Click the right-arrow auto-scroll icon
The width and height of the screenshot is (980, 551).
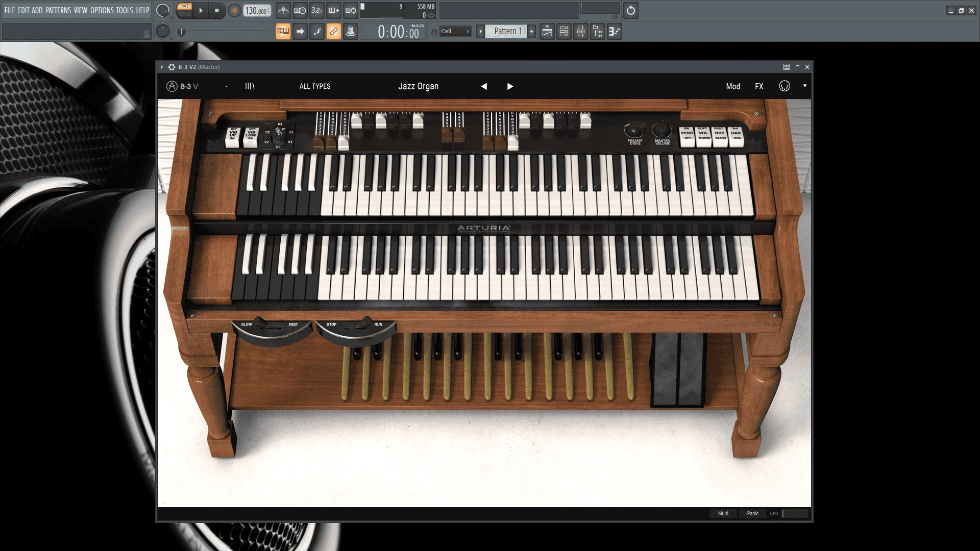(x=300, y=32)
